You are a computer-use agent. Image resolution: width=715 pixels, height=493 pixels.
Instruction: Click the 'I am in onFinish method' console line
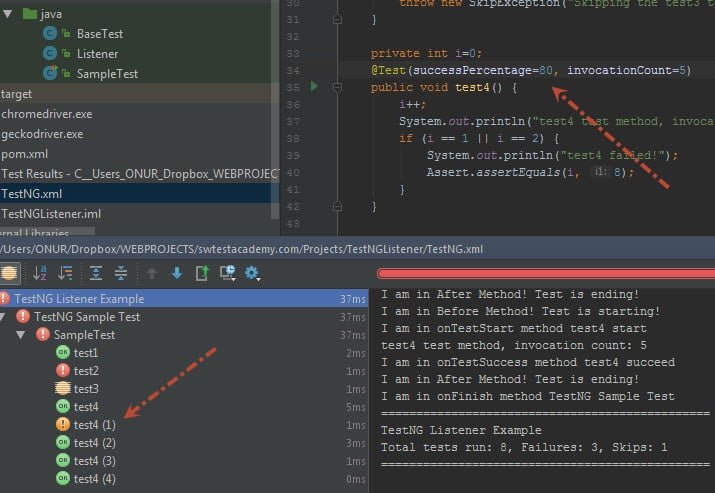(528, 396)
